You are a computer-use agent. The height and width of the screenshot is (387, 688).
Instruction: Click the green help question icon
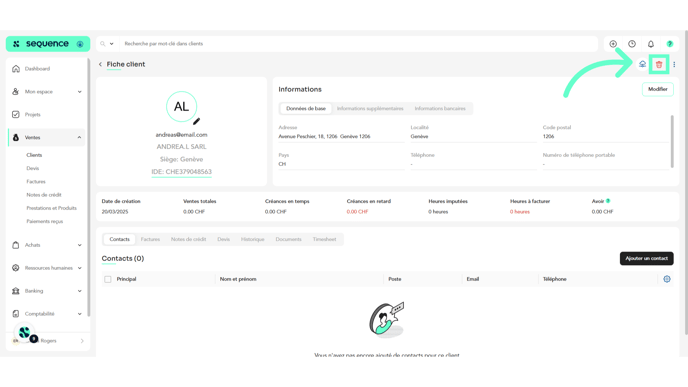(670, 44)
